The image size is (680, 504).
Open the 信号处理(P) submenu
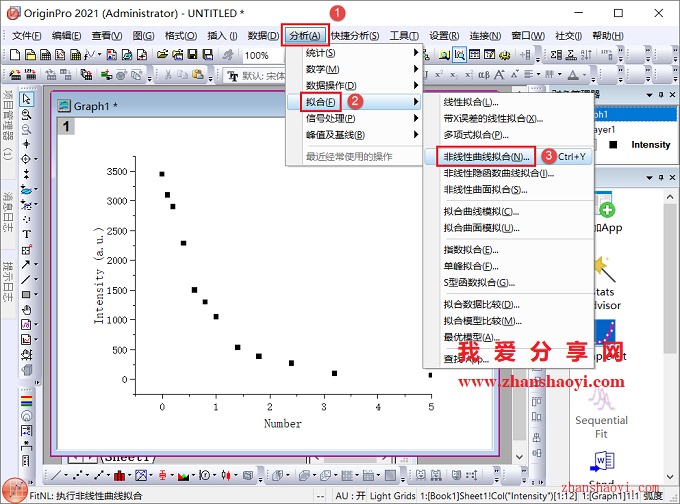(x=354, y=118)
